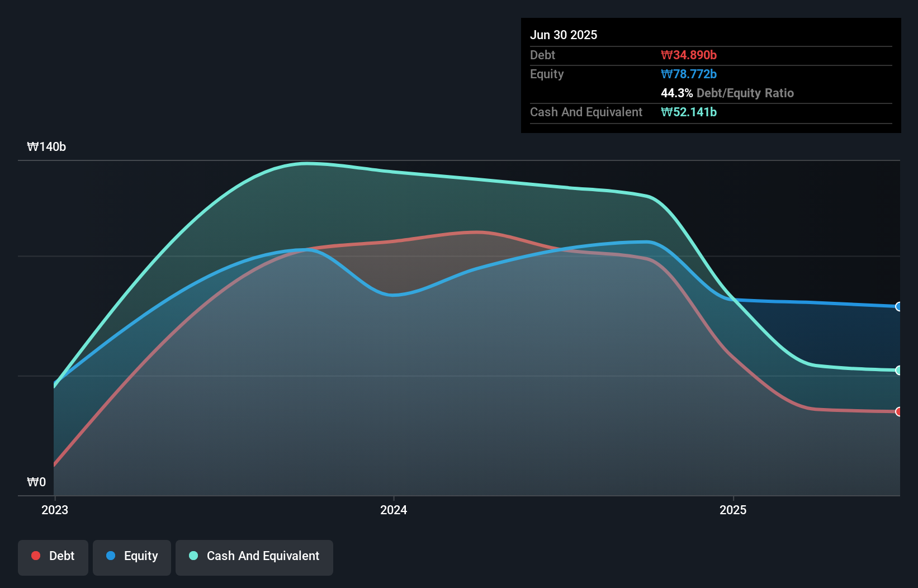Expand the Jun 30 2025 tooltip panel
Image resolution: width=918 pixels, height=588 pixels.
tap(565, 35)
